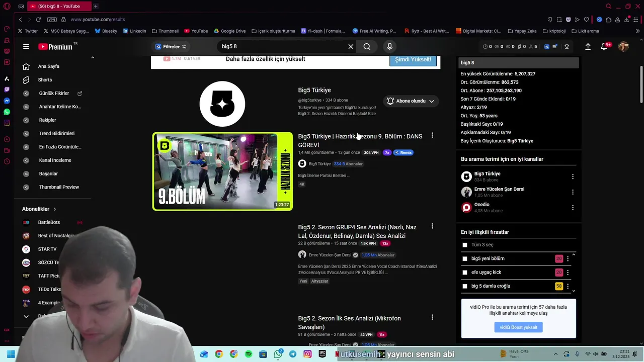Open options for Onedio in top channels
This screenshot has width=644, height=362.
(573, 208)
